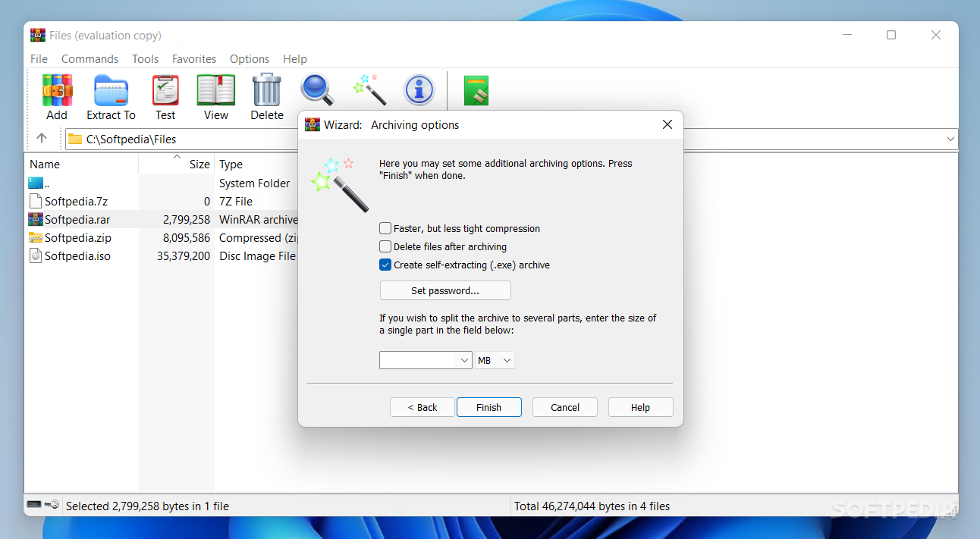Uncheck Create self-extracting (.exe) archive

click(385, 265)
